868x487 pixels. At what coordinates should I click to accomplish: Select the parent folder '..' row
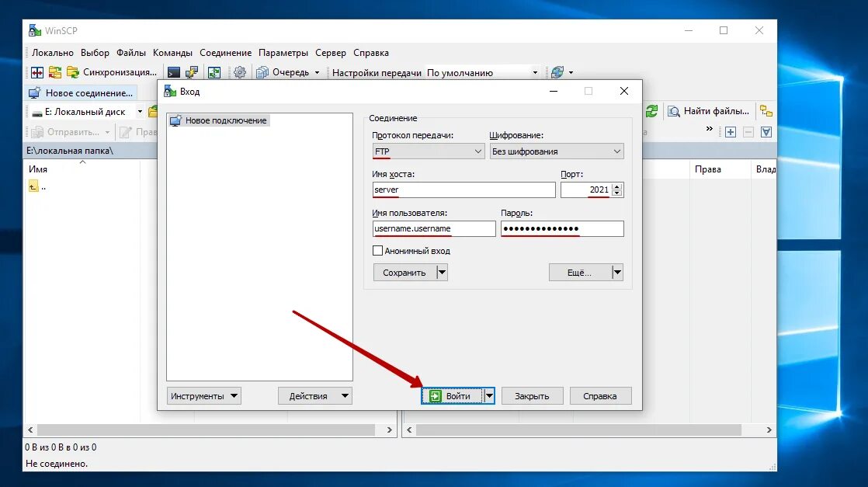[37, 186]
